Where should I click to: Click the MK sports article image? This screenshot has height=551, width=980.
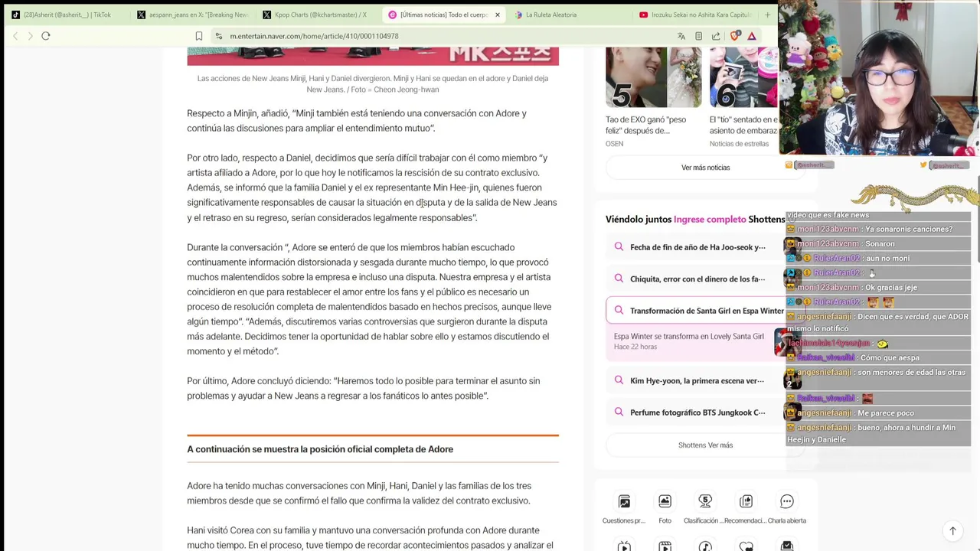pos(373,56)
